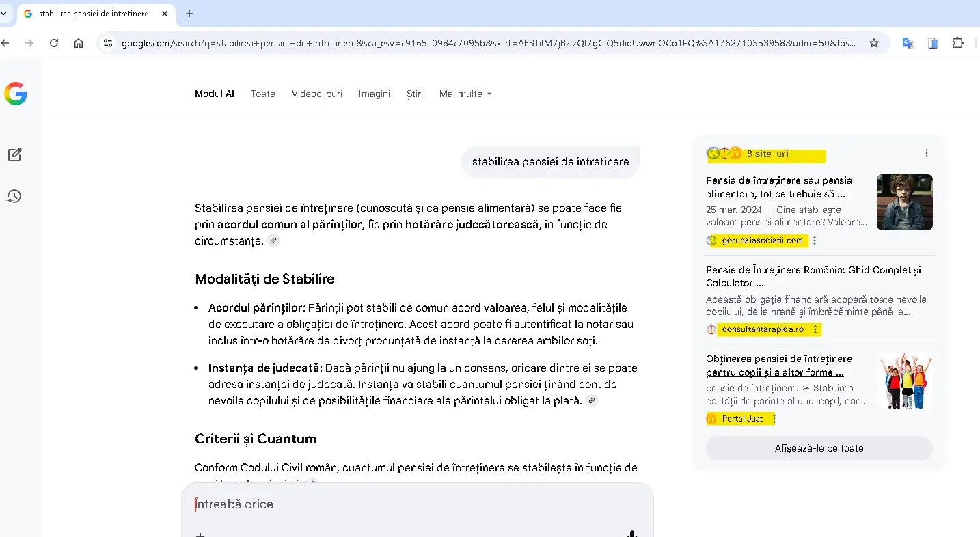The width and height of the screenshot is (980, 537).
Task: Go to the browser home page
Action: (x=79, y=43)
